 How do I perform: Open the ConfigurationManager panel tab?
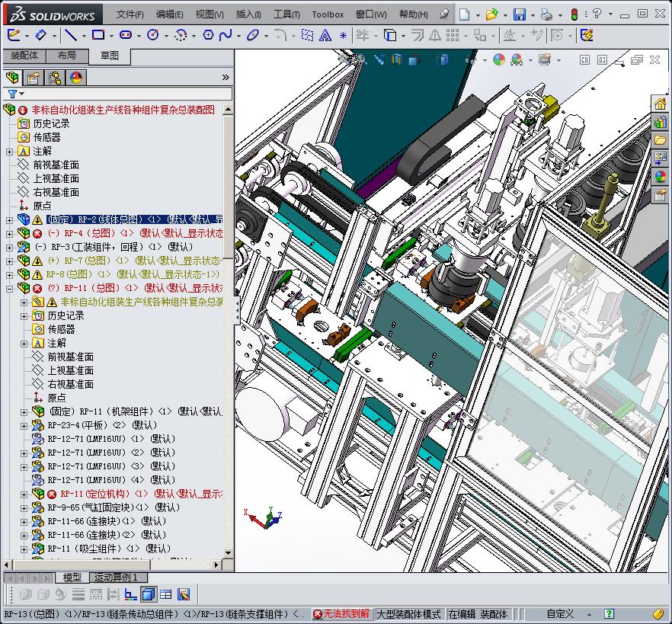[55, 77]
